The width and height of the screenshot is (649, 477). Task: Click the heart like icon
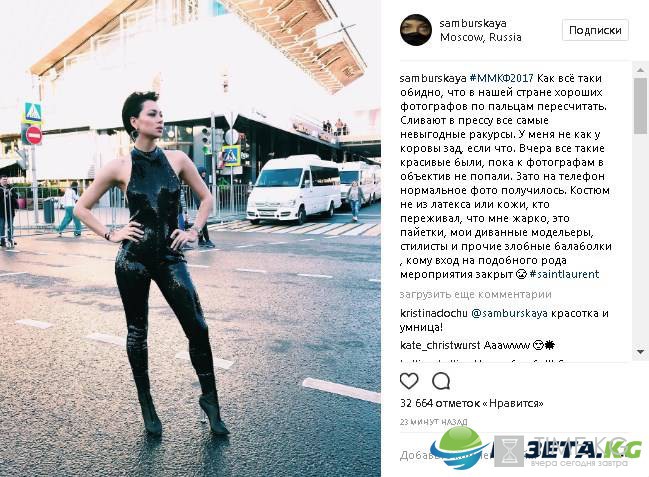pos(409,381)
